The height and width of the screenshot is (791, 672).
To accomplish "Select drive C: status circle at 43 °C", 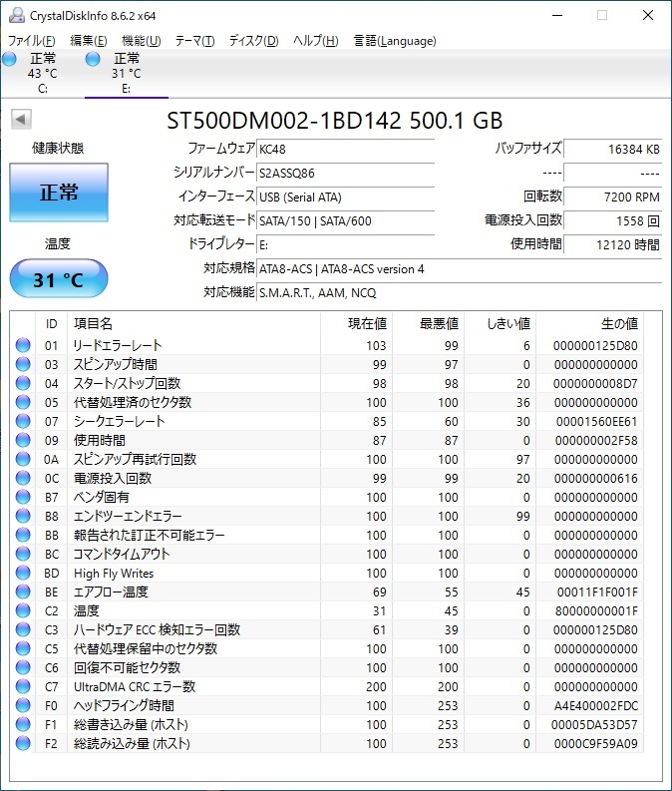I will (x=9, y=59).
